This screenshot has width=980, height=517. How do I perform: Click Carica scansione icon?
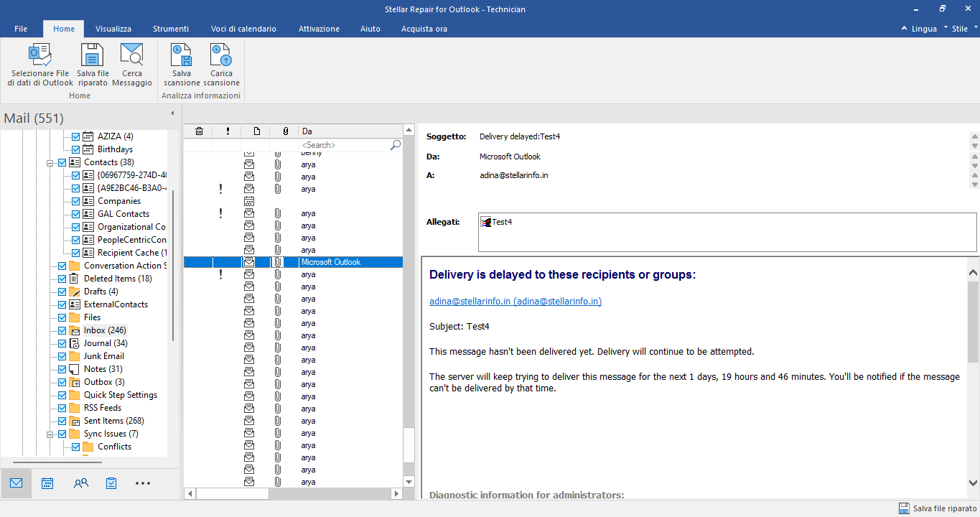[x=221, y=56]
